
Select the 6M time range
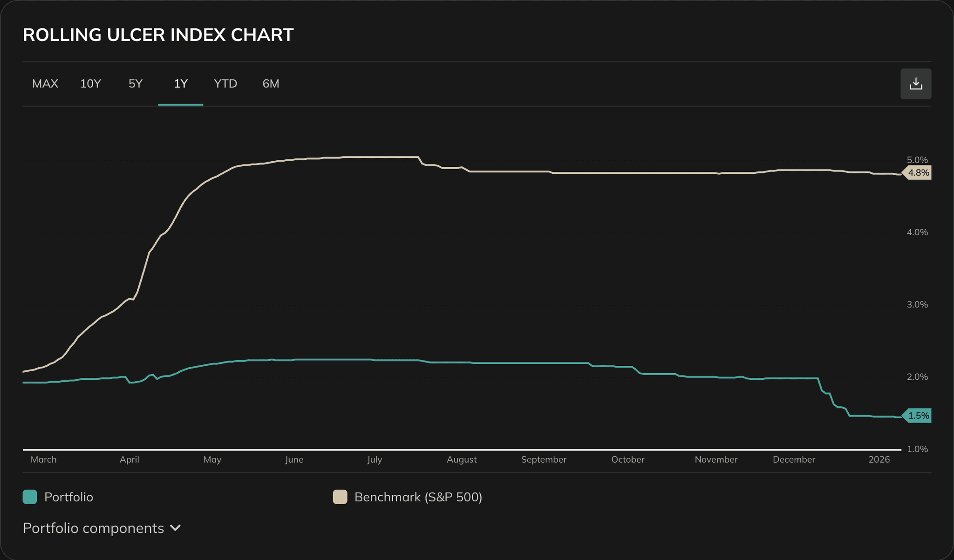(271, 84)
